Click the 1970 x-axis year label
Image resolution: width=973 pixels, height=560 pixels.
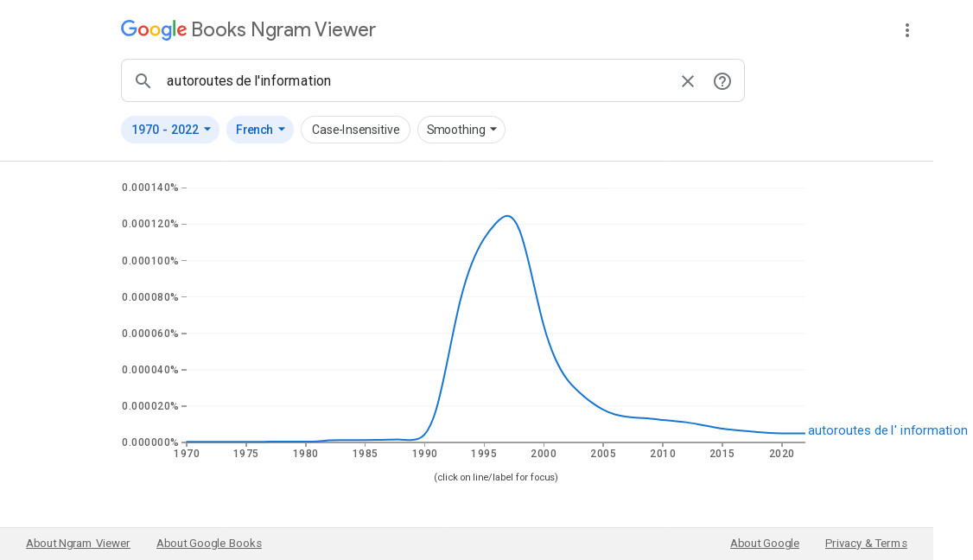(187, 454)
